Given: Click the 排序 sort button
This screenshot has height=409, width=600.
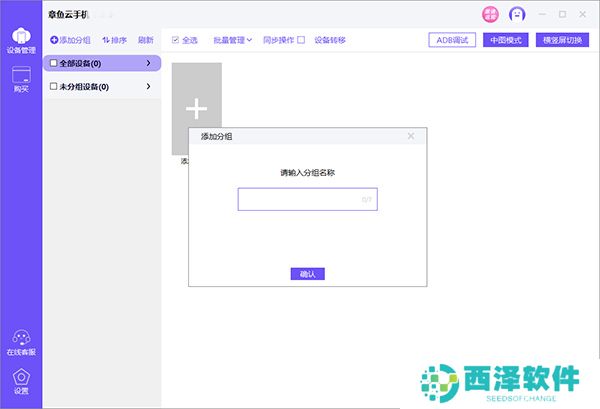Looking at the screenshot, I should 114,40.
